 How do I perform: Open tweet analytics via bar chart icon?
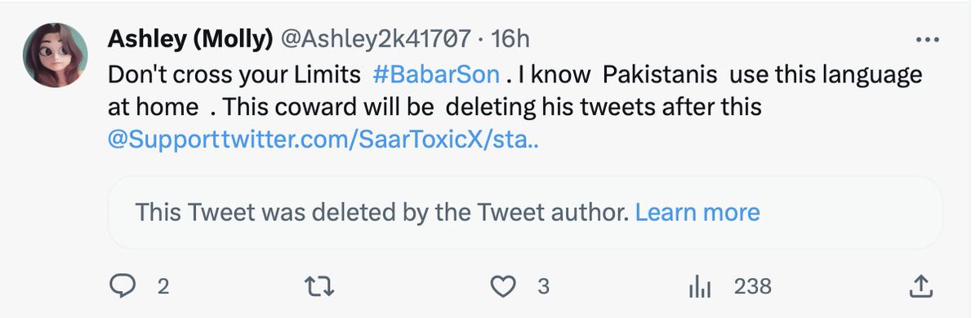click(x=702, y=286)
